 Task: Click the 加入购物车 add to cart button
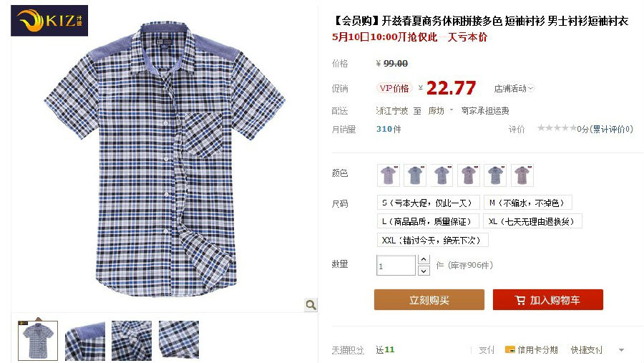548,300
